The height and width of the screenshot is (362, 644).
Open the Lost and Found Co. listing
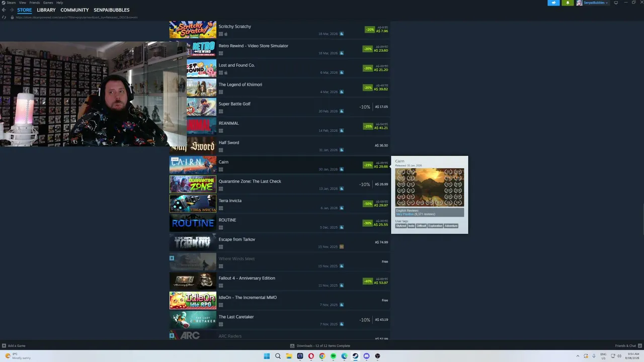(280, 69)
